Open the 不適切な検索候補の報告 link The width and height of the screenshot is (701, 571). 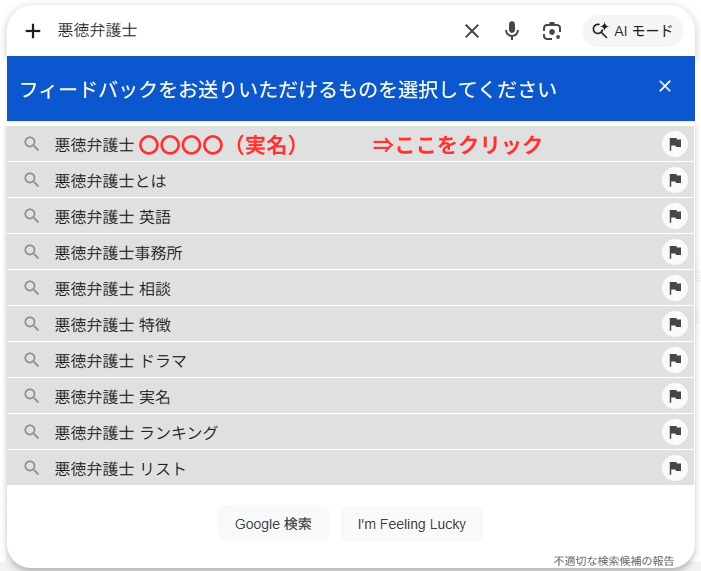click(613, 561)
